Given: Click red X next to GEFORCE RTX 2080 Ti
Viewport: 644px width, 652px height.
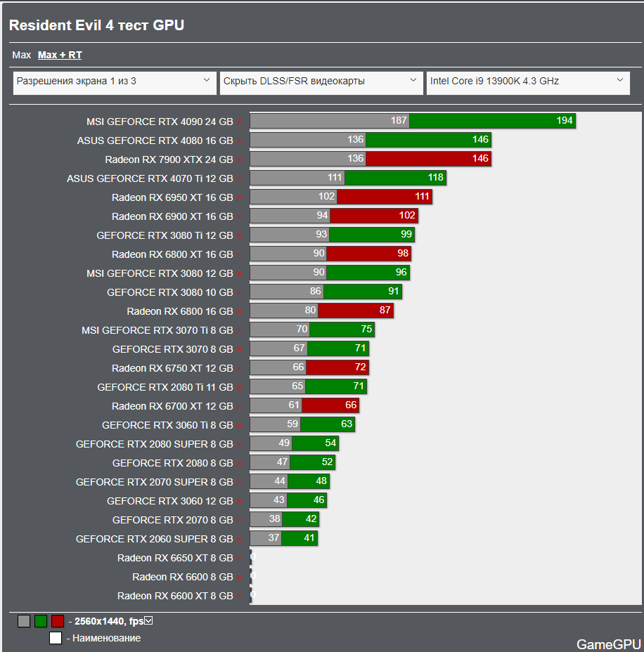Looking at the screenshot, I should (240, 388).
